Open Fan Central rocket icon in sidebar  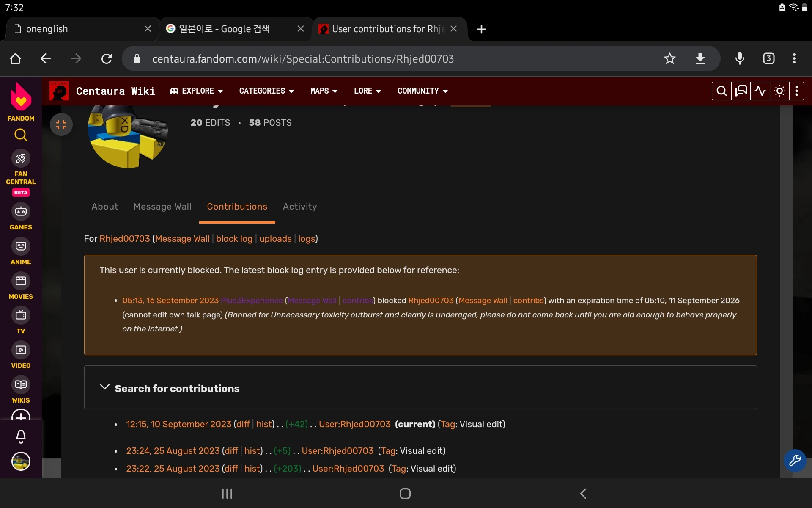(x=21, y=158)
